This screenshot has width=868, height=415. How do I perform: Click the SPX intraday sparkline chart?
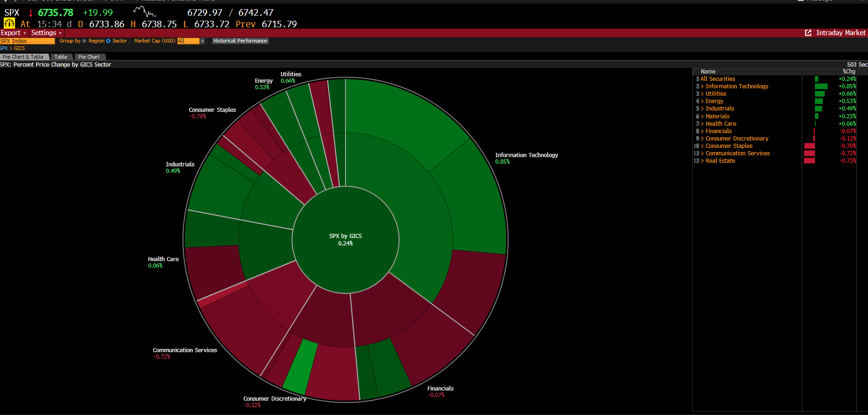coord(144,12)
